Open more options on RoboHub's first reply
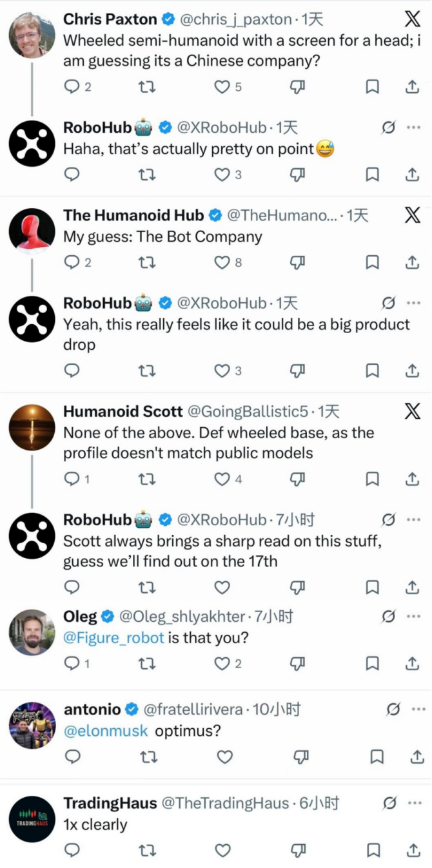This screenshot has height=868, width=432. [x=413, y=128]
